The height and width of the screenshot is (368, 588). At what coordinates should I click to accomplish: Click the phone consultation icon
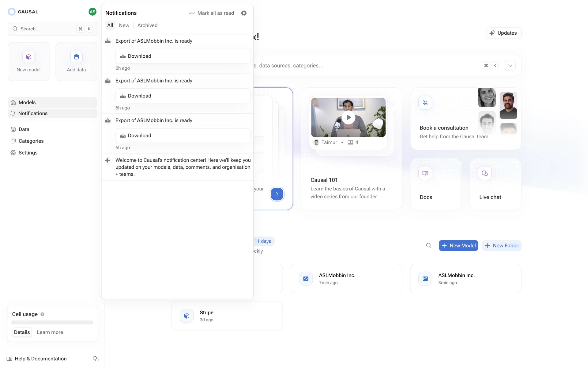425,103
